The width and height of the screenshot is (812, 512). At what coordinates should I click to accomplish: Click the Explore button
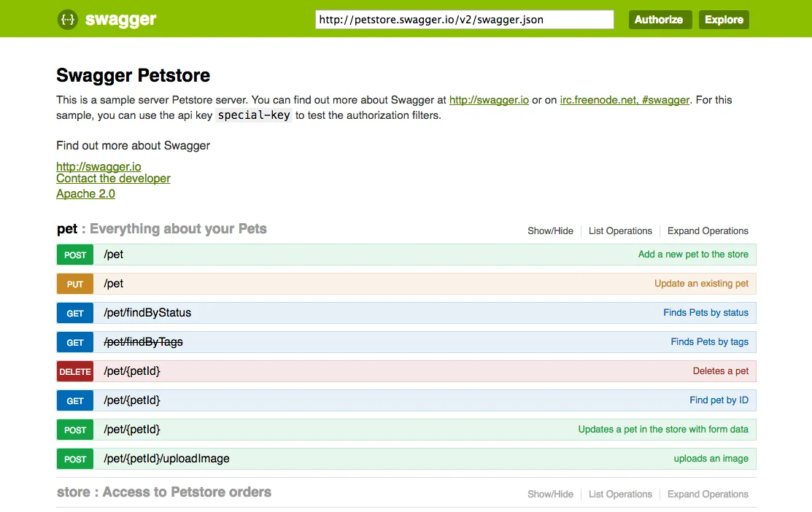[724, 20]
